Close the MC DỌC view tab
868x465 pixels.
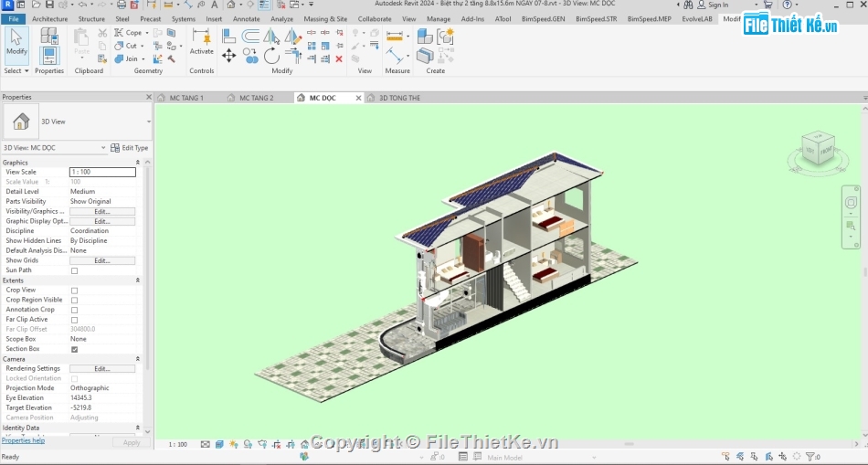point(358,98)
